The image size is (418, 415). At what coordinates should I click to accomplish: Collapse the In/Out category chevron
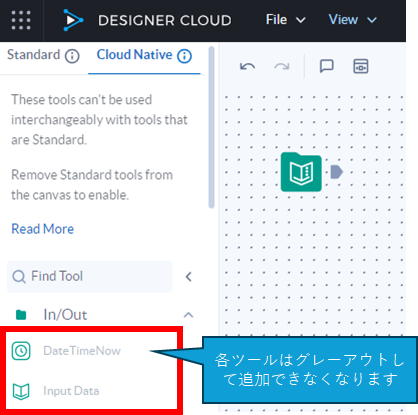(x=188, y=315)
